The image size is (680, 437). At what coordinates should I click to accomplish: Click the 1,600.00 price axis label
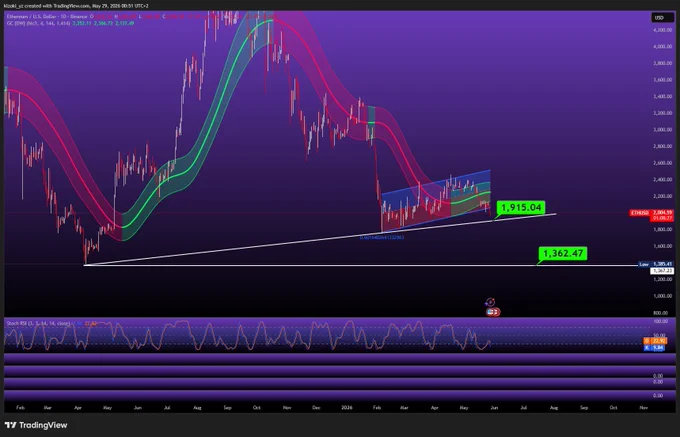pyautogui.click(x=662, y=246)
